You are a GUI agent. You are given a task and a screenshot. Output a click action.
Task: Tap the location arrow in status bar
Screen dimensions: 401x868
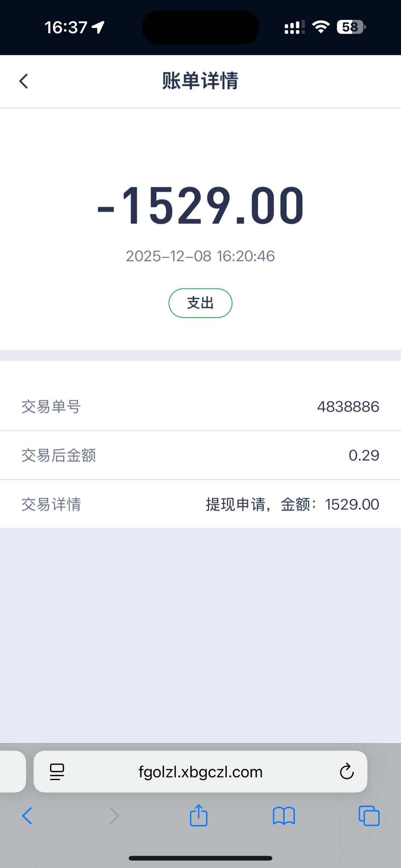coord(98,27)
